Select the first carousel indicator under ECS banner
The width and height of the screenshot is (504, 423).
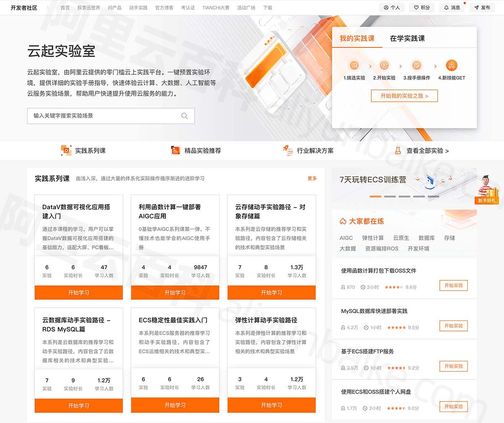point(375,196)
